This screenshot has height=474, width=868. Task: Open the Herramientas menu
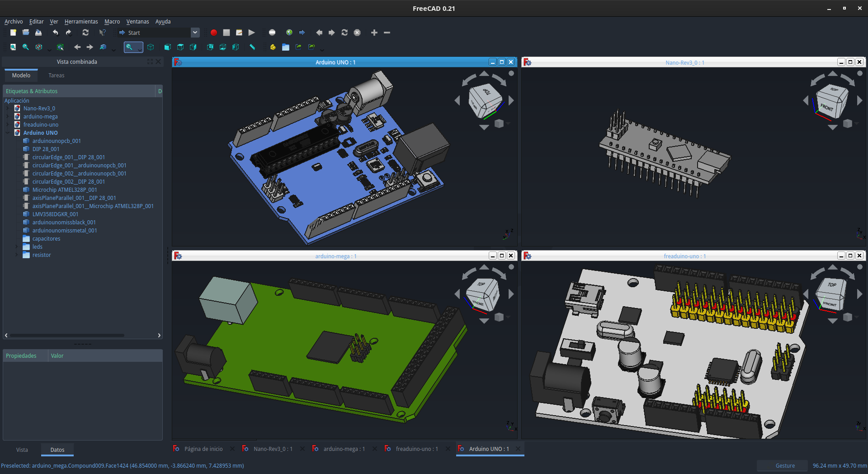tap(81, 21)
